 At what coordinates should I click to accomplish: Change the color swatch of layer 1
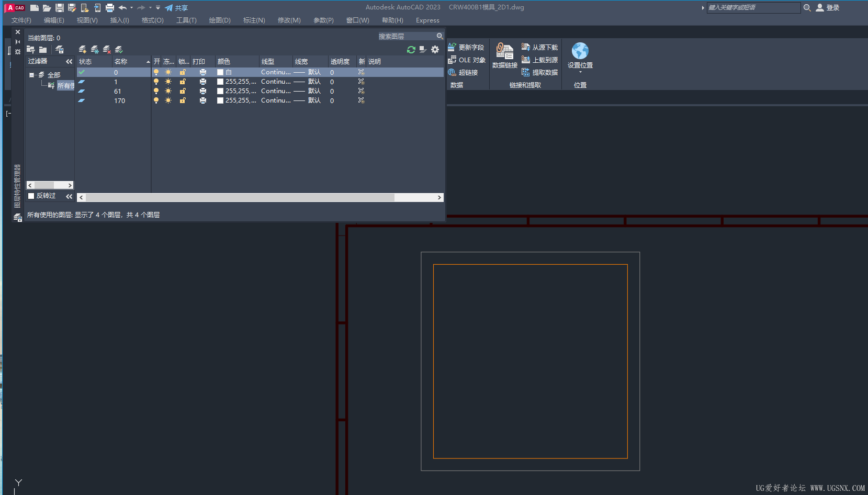tap(220, 82)
